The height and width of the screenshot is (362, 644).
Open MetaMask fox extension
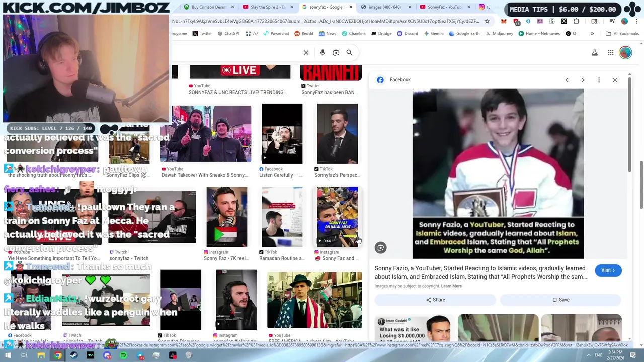click(x=504, y=21)
